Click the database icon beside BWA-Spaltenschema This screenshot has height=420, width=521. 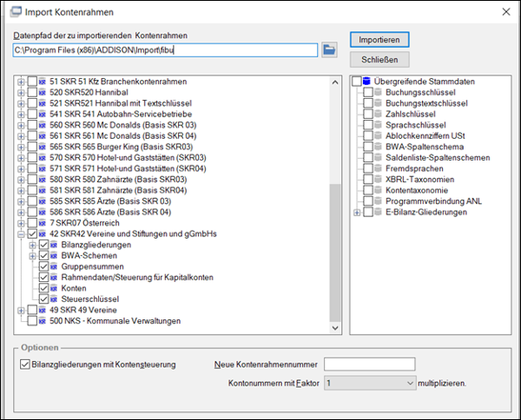pyautogui.click(x=378, y=147)
